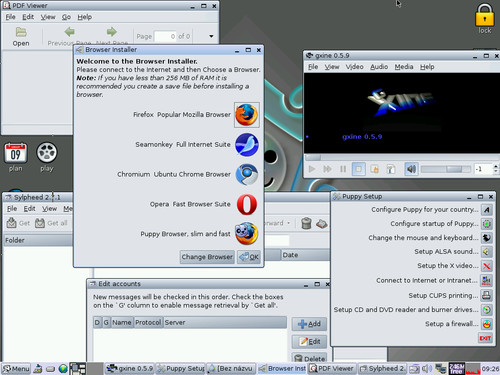This screenshot has height=375, width=500.
Task: Click the trash can icon in Sylpheed toolbar
Action: [x=306, y=223]
